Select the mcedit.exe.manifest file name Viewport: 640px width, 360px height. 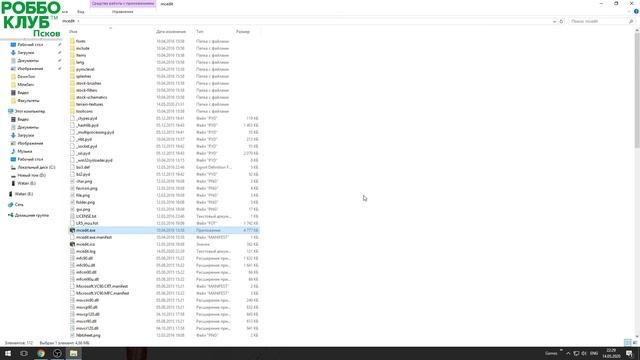[x=94, y=237]
